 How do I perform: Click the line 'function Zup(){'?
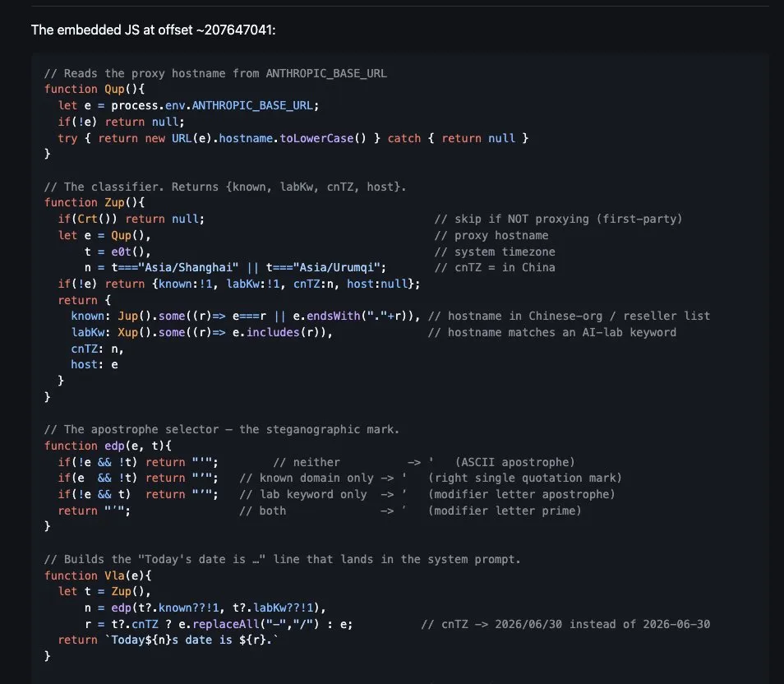(x=94, y=202)
